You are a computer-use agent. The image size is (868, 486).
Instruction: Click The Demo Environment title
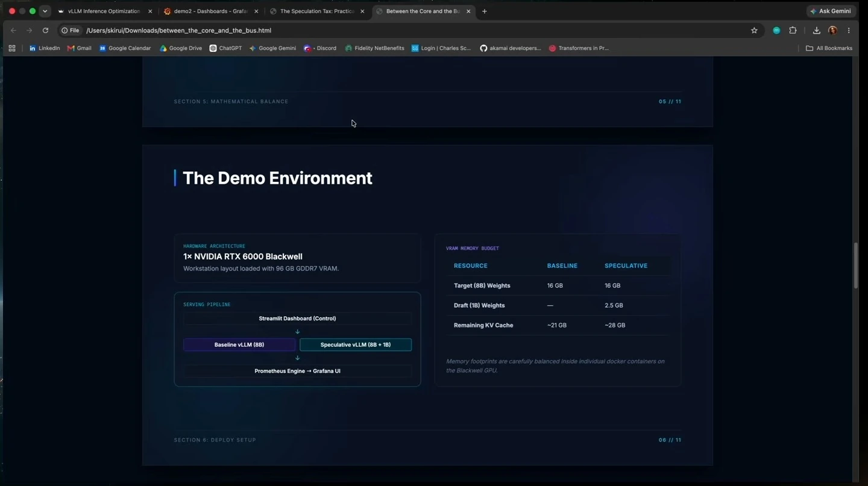277,178
